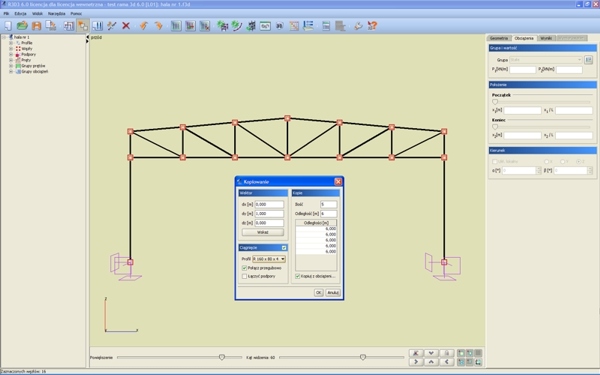The width and height of the screenshot is (600, 375).
Task: Click the Początek position slider handle
Action: (495, 102)
